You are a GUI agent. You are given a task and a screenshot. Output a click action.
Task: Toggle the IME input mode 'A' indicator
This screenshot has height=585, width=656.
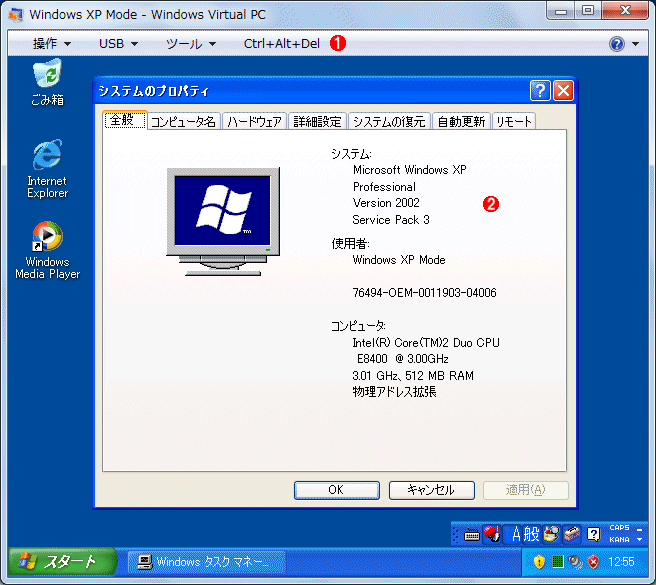point(515,534)
